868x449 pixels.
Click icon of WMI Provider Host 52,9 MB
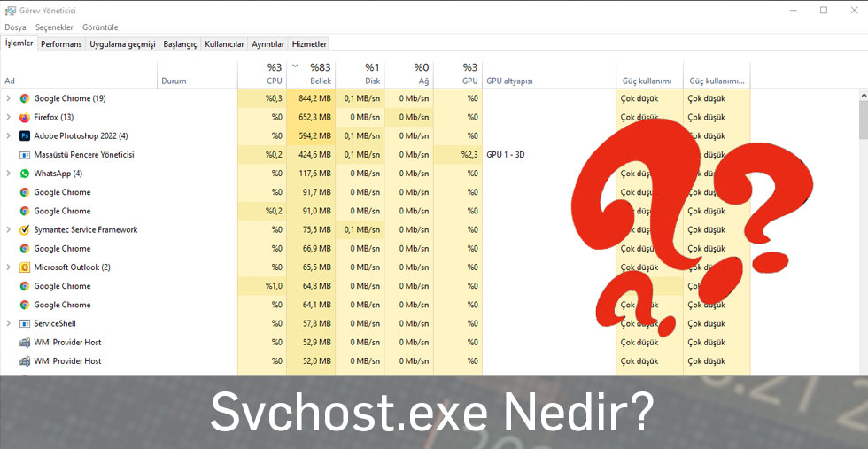click(x=25, y=343)
